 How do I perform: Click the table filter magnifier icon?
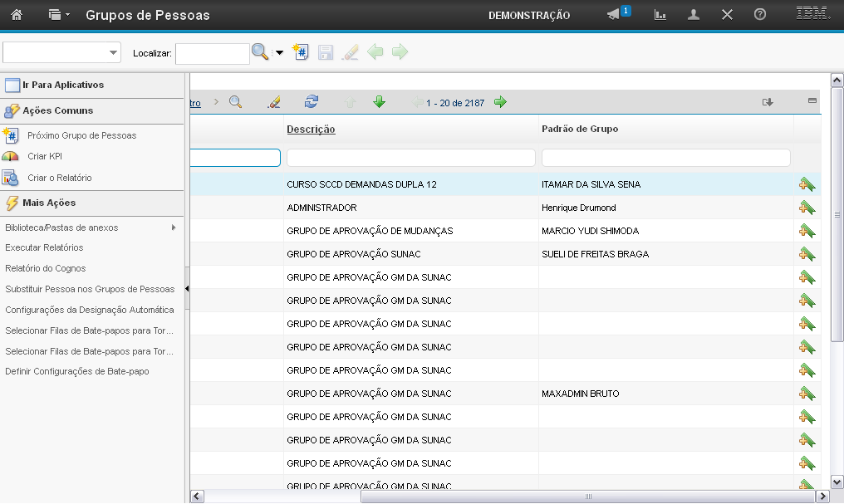coord(236,102)
